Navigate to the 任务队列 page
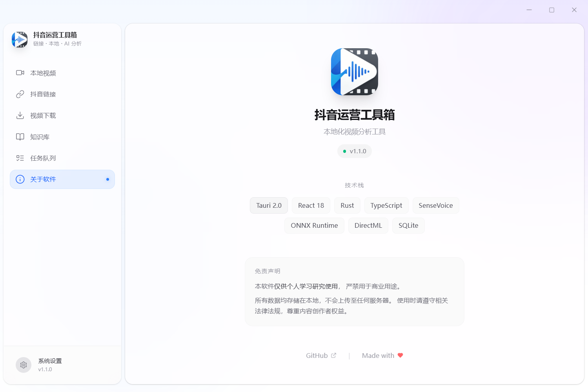This screenshot has width=588, height=392. pos(43,158)
